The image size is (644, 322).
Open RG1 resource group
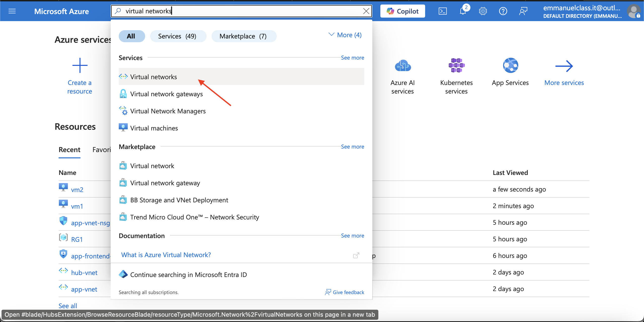(77, 239)
